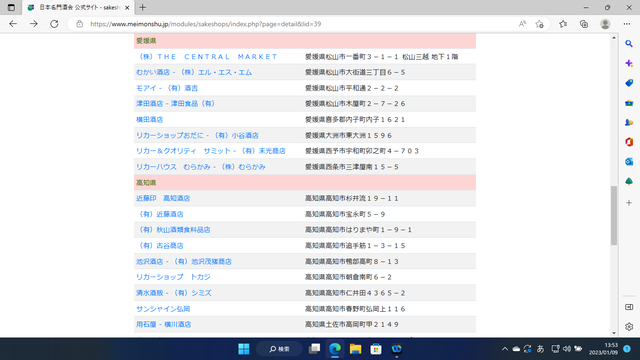The width and height of the screenshot is (640, 360).
Task: Open (株) THE CENTRAL MARKET link
Action: click(207, 57)
